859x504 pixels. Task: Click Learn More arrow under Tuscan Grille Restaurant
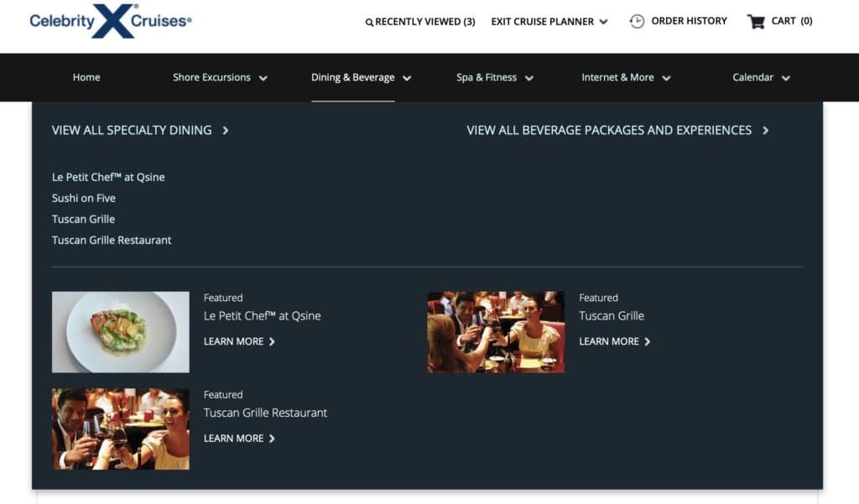click(272, 439)
